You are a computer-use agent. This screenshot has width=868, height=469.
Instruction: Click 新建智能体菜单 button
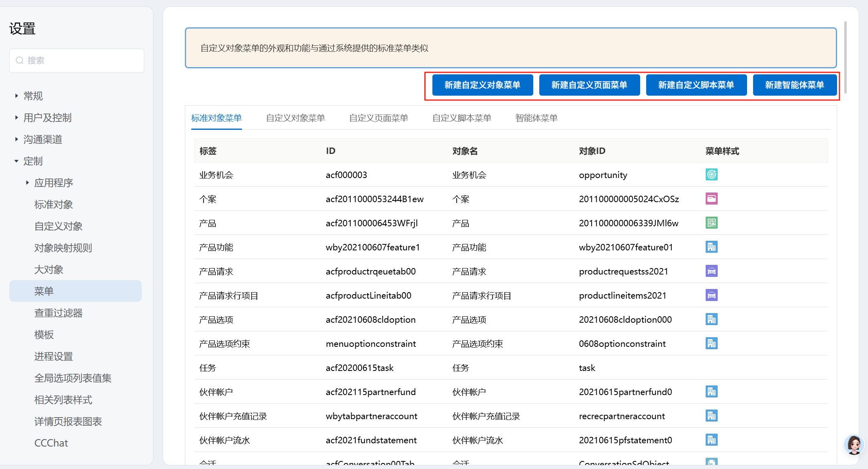point(794,85)
